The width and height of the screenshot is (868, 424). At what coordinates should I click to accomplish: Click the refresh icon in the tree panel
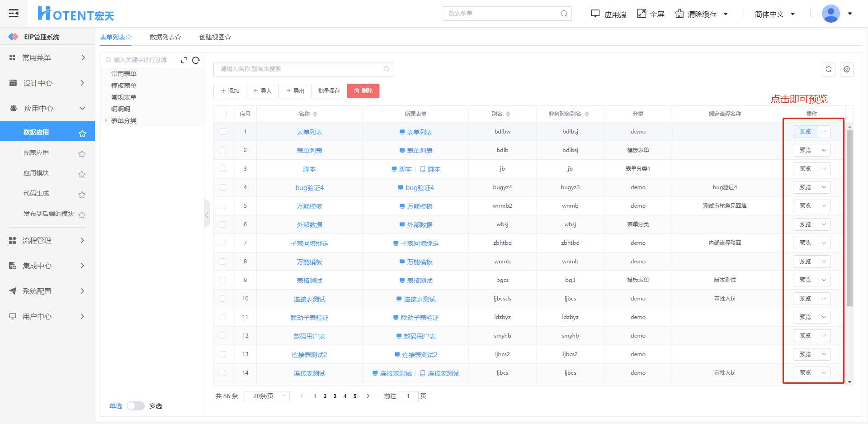196,60
